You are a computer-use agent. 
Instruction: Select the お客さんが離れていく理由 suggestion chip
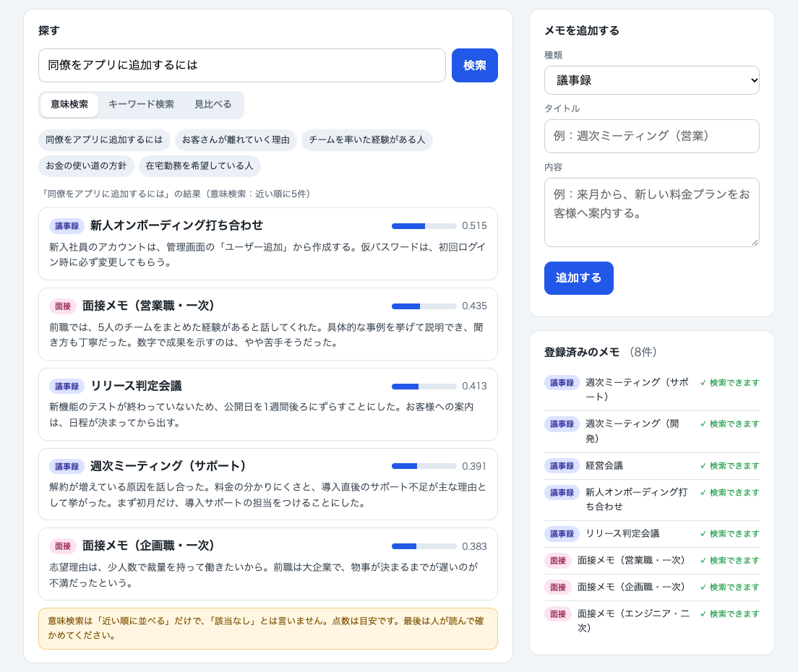coord(236,139)
